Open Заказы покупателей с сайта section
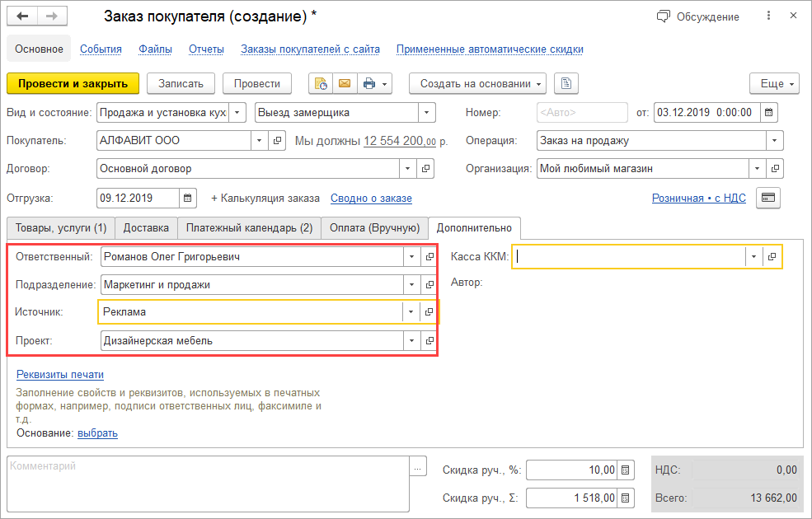The width and height of the screenshot is (812, 519). 310,49
